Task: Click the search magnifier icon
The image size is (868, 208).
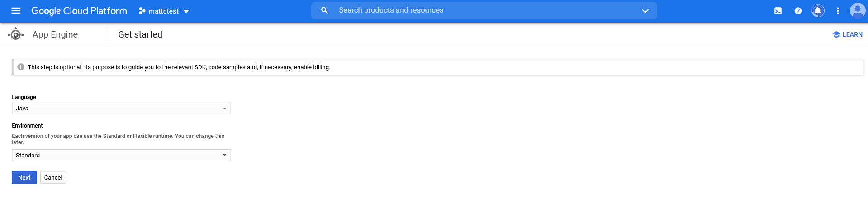Action: (324, 10)
